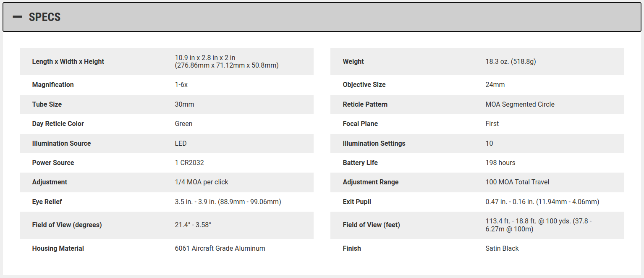Click the Weight label
The height and width of the screenshot is (278, 644).
(x=353, y=62)
